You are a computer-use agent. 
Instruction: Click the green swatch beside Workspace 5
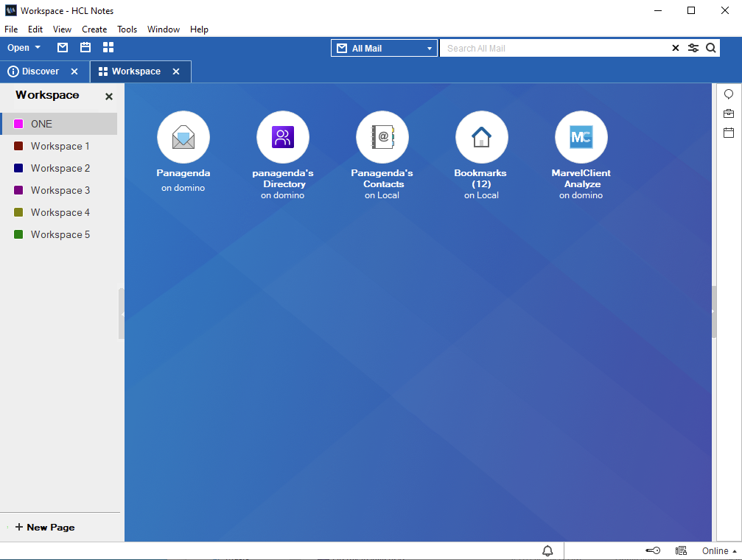point(18,235)
